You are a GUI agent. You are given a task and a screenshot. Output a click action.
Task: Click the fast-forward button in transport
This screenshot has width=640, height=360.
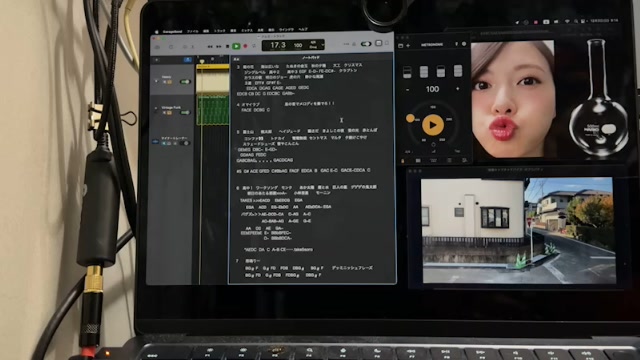pos(219,47)
